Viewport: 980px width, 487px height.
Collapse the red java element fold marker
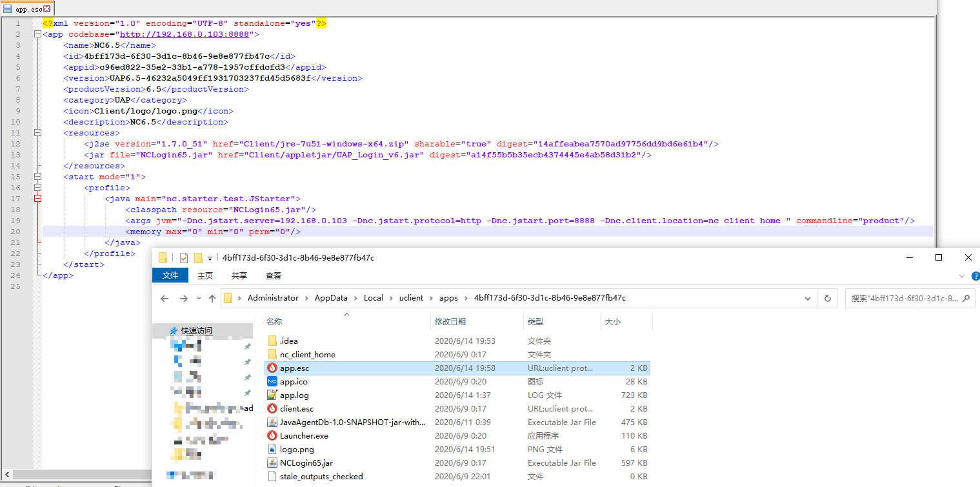pos(37,199)
